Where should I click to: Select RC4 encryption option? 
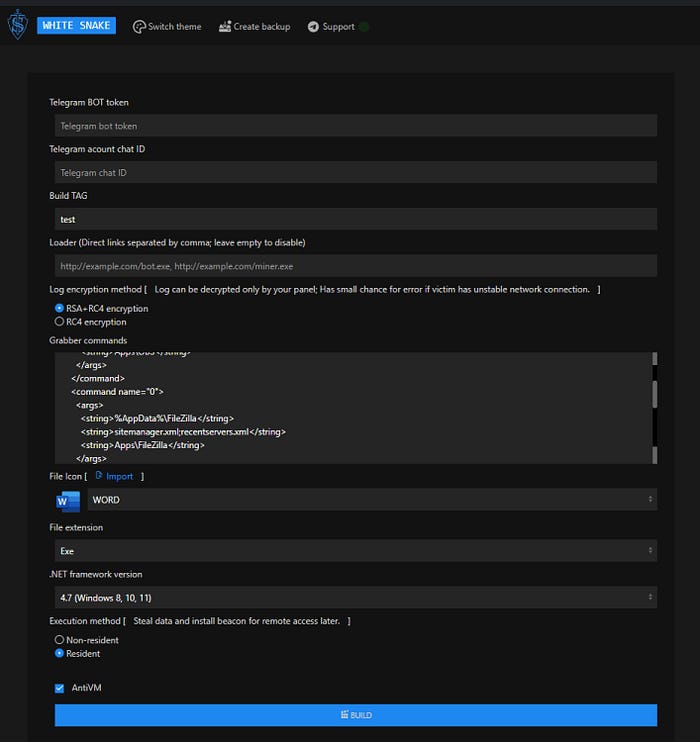[59, 321]
